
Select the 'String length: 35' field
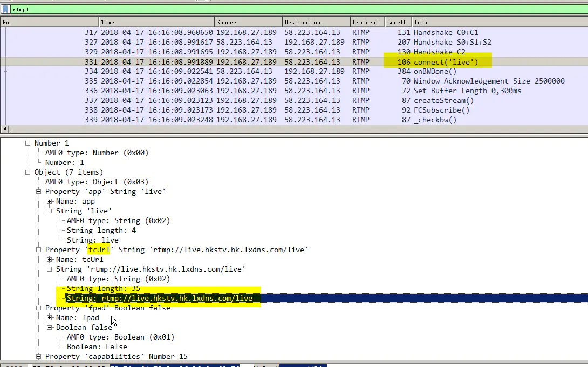click(x=103, y=289)
